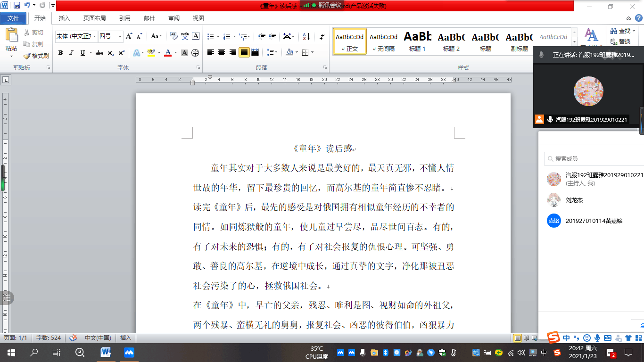
Task: Center-align the paragraph text
Action: pos(222,52)
